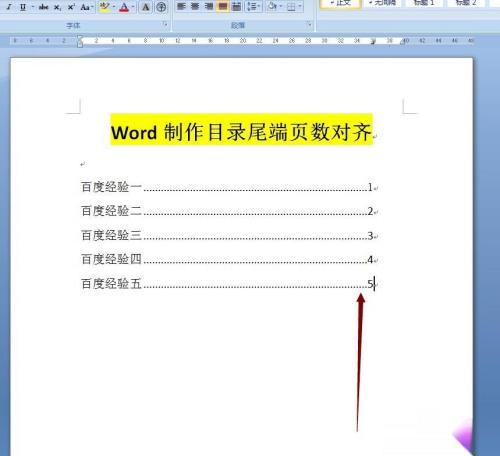Screen dimensions: 500x456
Task: Apply subscript formatting
Action: 57,7
